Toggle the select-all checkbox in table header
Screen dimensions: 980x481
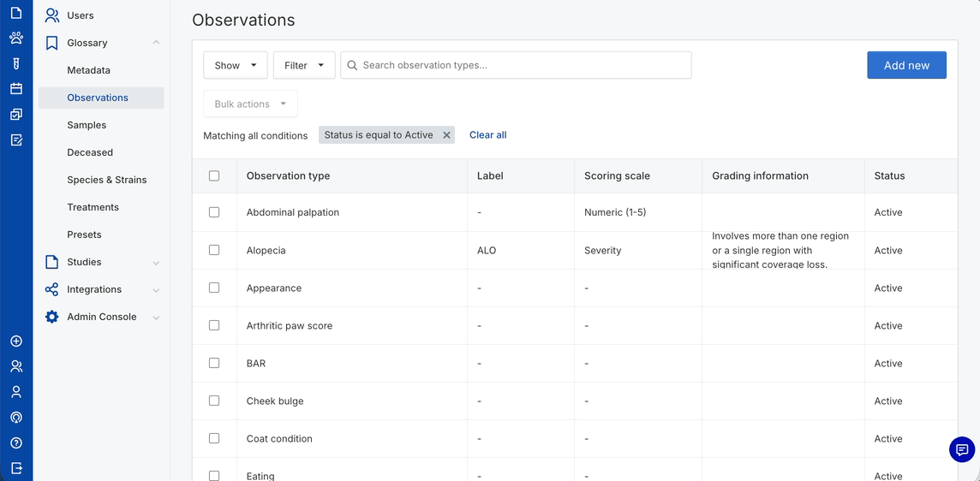coord(214,175)
